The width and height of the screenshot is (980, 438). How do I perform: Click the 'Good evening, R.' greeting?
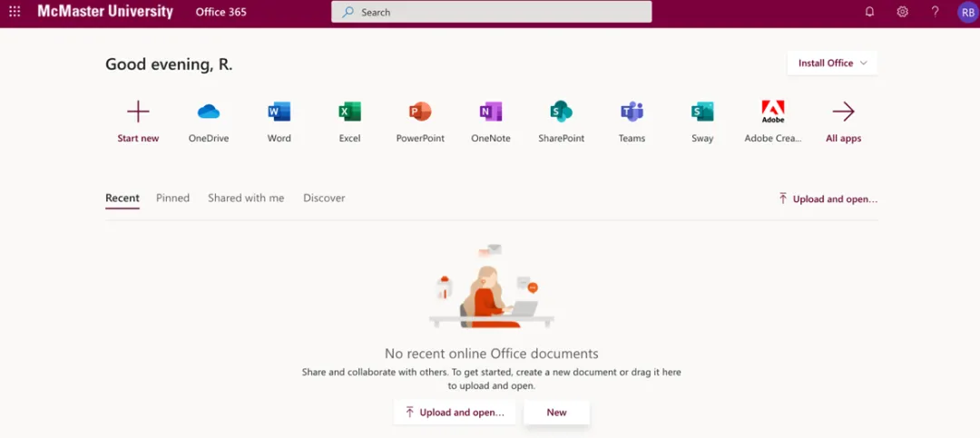click(169, 64)
